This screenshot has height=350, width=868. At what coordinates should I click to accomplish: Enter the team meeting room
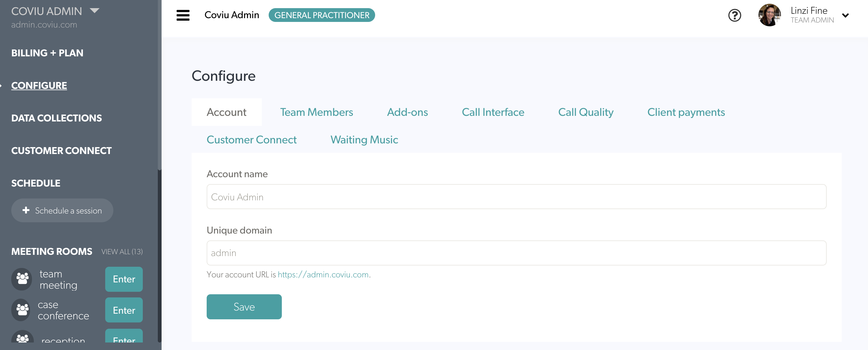tap(124, 279)
